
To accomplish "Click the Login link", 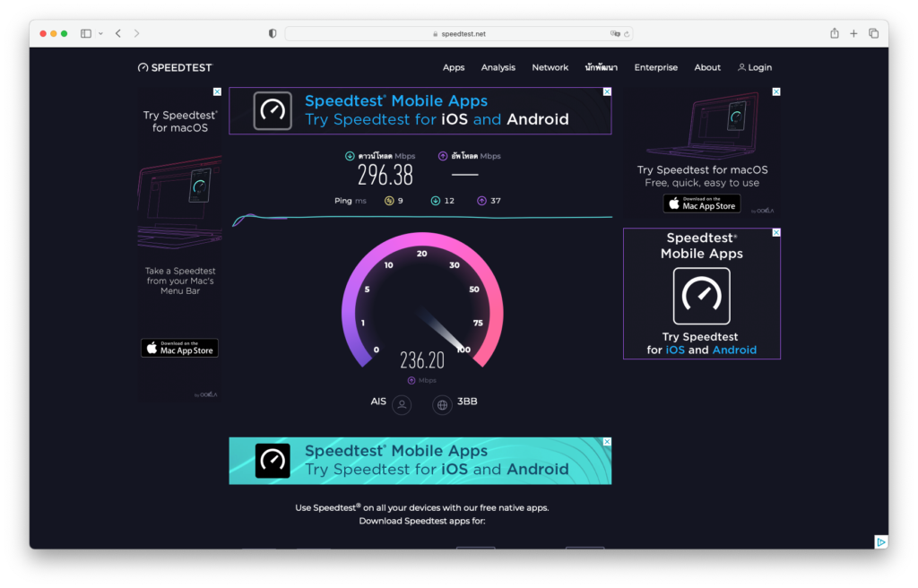I will [x=755, y=67].
